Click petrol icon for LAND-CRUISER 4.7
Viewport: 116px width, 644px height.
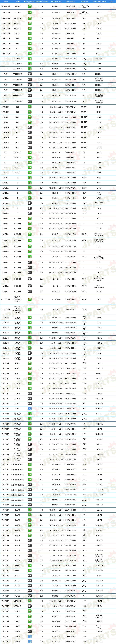30,480
